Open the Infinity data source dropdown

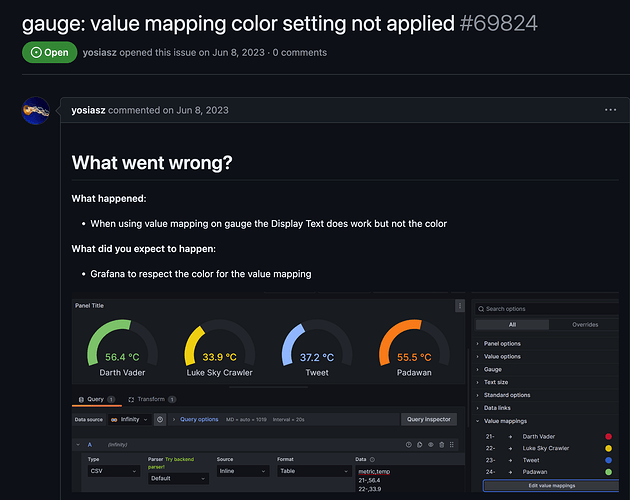click(x=130, y=420)
